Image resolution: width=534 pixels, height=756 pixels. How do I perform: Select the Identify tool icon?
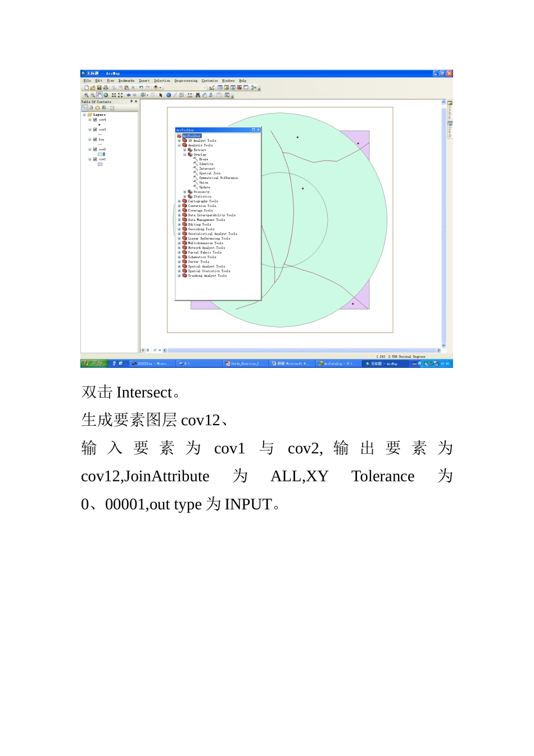(x=169, y=95)
